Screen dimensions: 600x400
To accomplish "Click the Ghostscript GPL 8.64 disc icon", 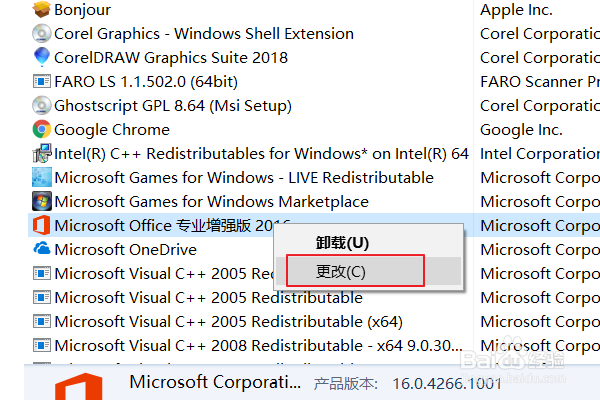I will tap(41, 105).
